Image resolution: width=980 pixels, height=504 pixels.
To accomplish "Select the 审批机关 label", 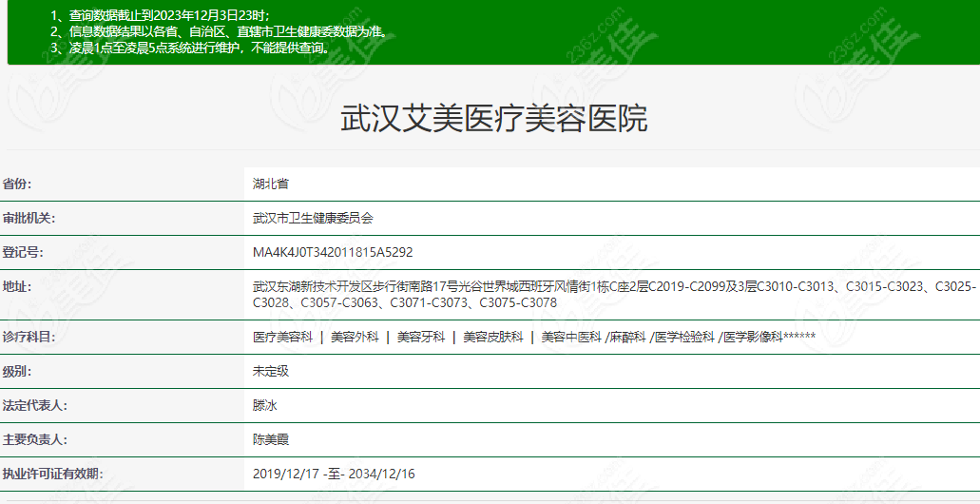I will click(x=29, y=218).
